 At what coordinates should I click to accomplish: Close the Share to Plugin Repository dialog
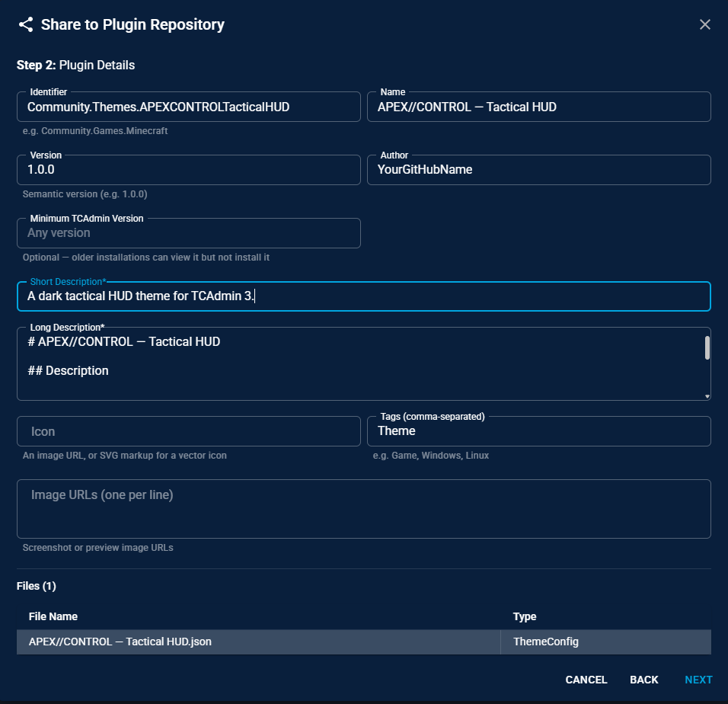(x=705, y=24)
